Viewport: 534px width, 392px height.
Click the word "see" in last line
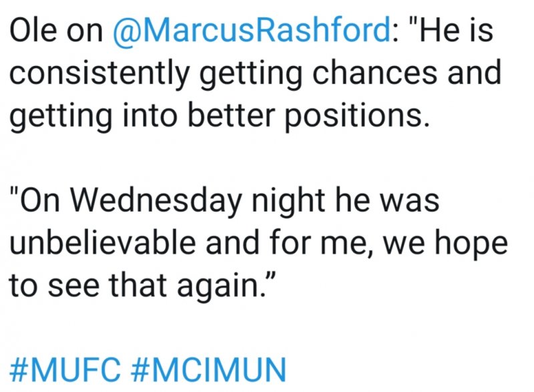(73, 288)
